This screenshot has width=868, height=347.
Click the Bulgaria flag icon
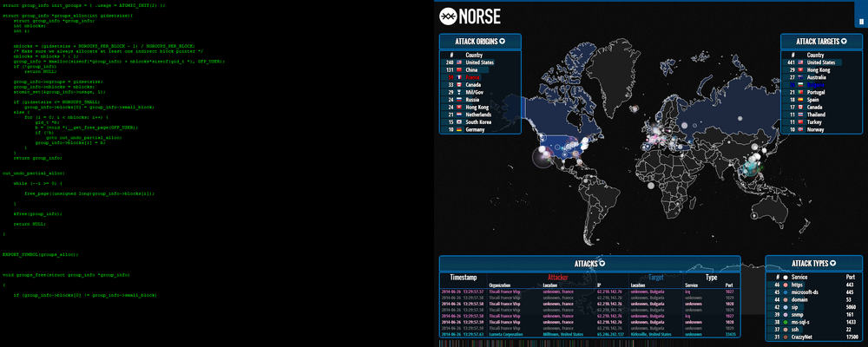coord(800,85)
